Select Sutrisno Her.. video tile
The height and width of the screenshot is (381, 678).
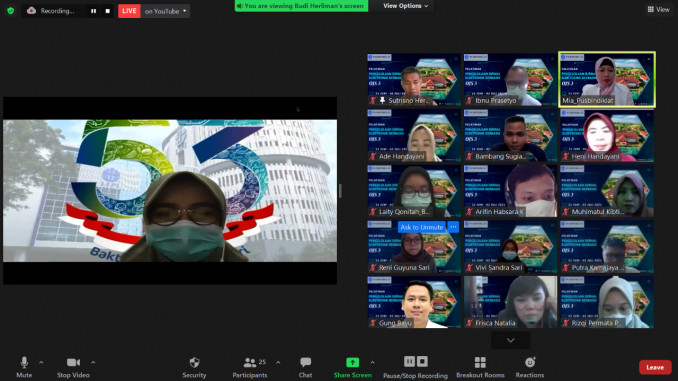coord(414,80)
